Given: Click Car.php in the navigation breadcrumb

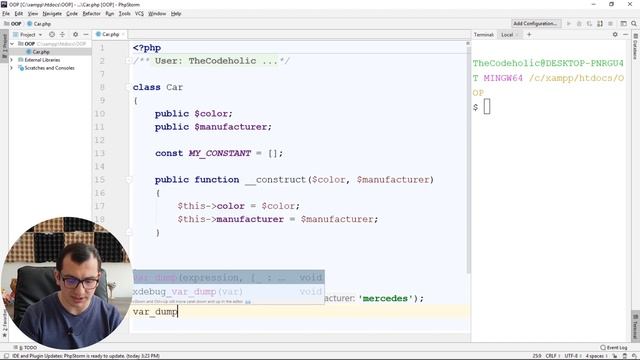Looking at the screenshot, I should click(x=39, y=24).
